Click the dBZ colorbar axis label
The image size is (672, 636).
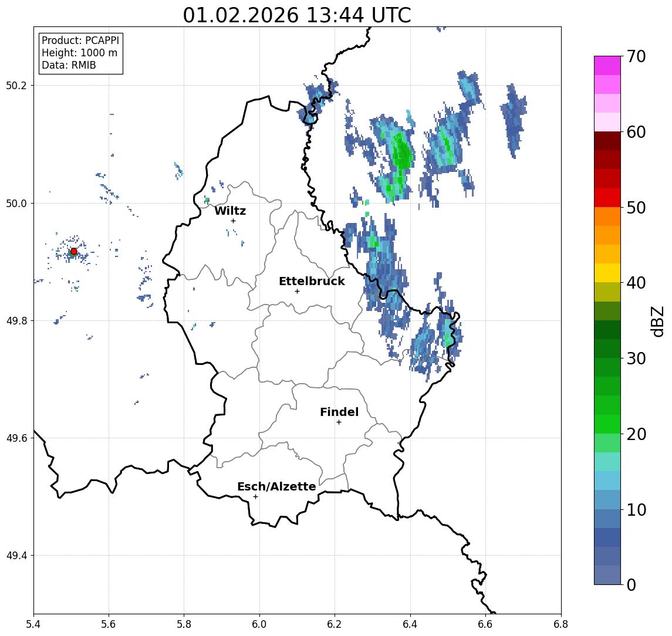pos(657,322)
